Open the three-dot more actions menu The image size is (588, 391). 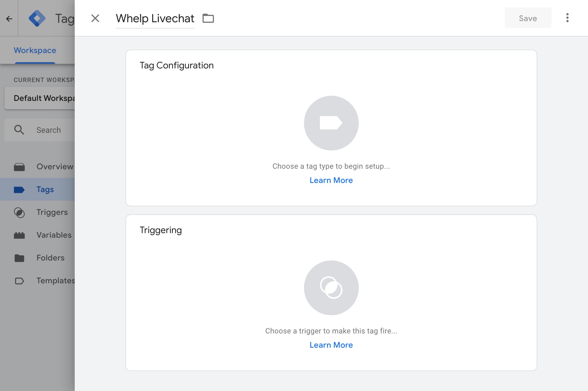[x=567, y=18]
